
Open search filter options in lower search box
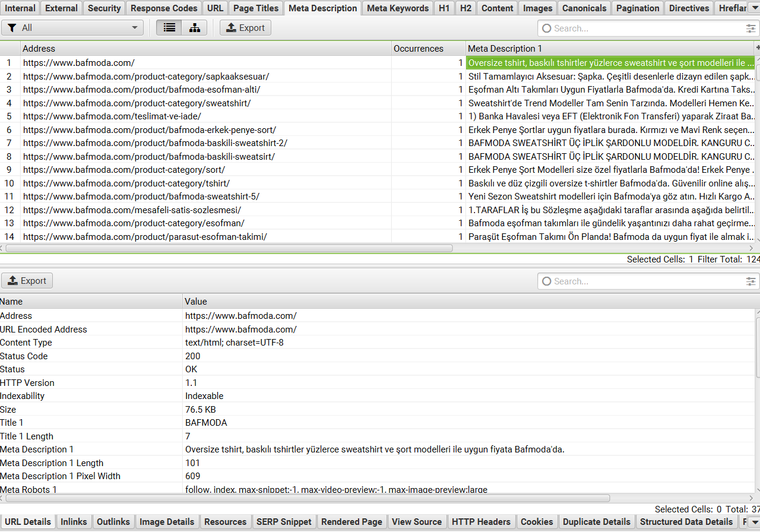click(x=750, y=281)
